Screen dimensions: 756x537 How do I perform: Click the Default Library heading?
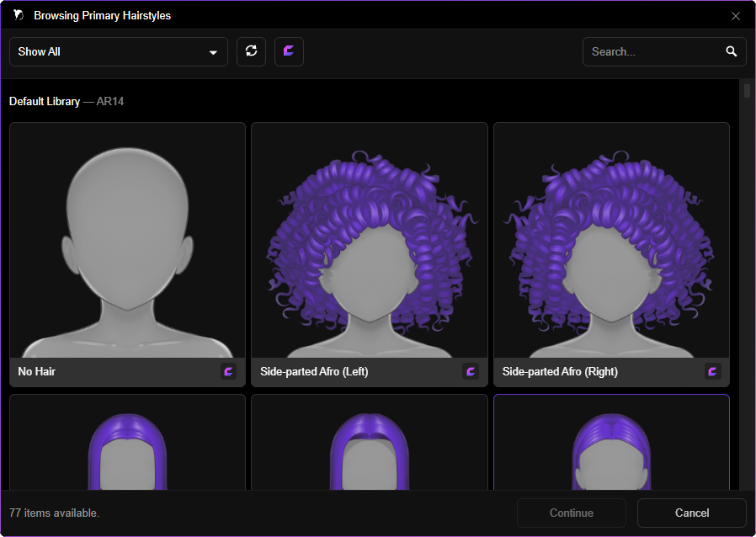coord(45,101)
